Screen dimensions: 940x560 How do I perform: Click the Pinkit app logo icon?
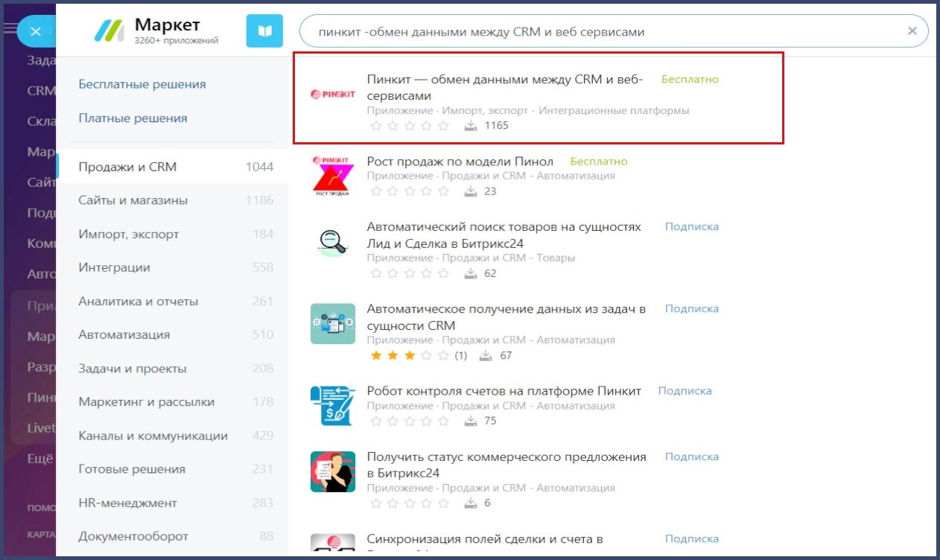[333, 95]
